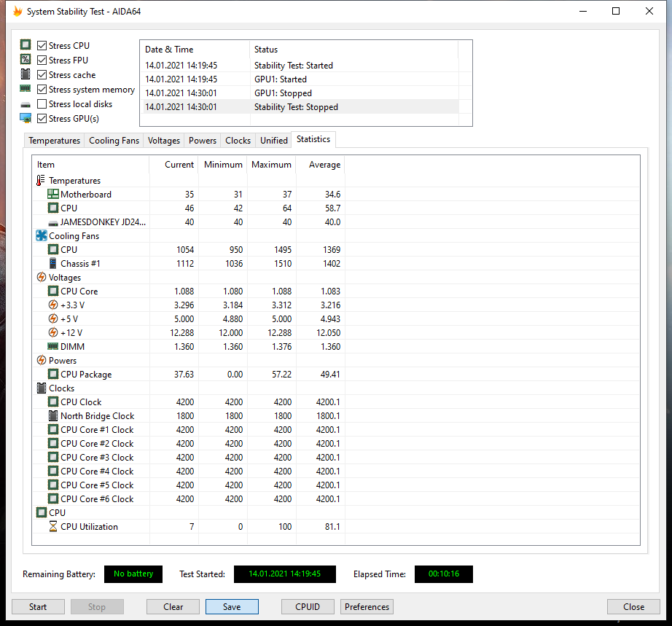Click the +12 V lightning icon
The width and height of the screenshot is (672, 626).
click(x=52, y=332)
